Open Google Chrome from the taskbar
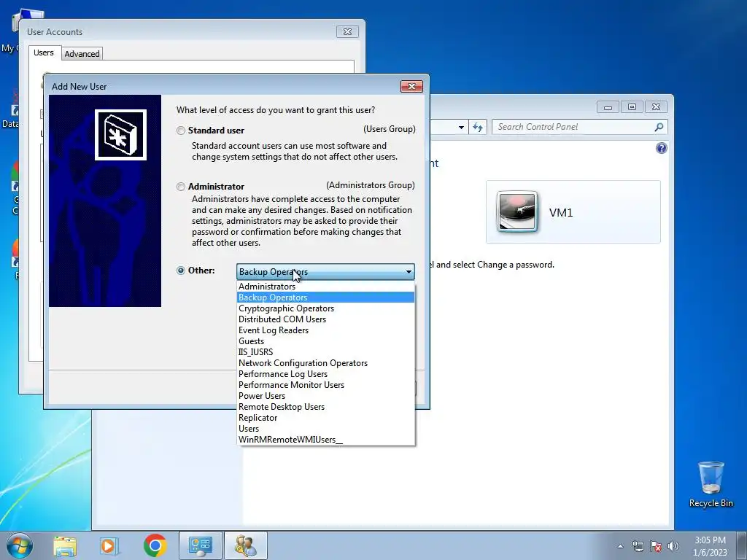 (155, 545)
